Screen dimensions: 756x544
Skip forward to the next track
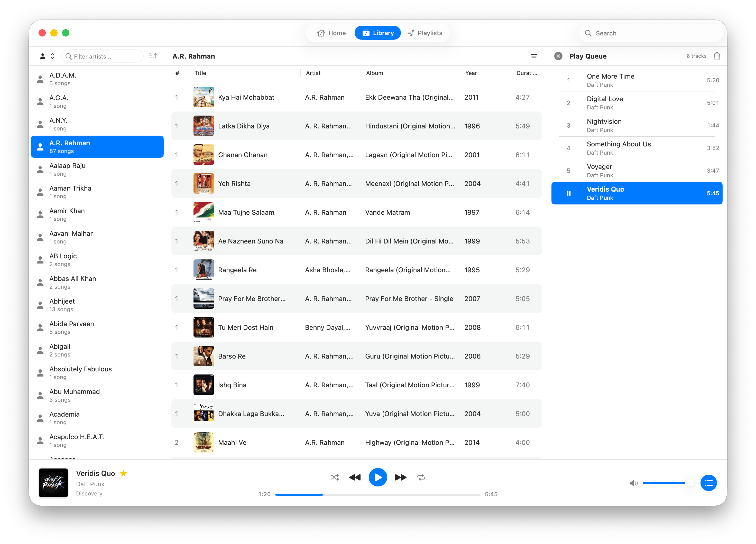point(401,477)
